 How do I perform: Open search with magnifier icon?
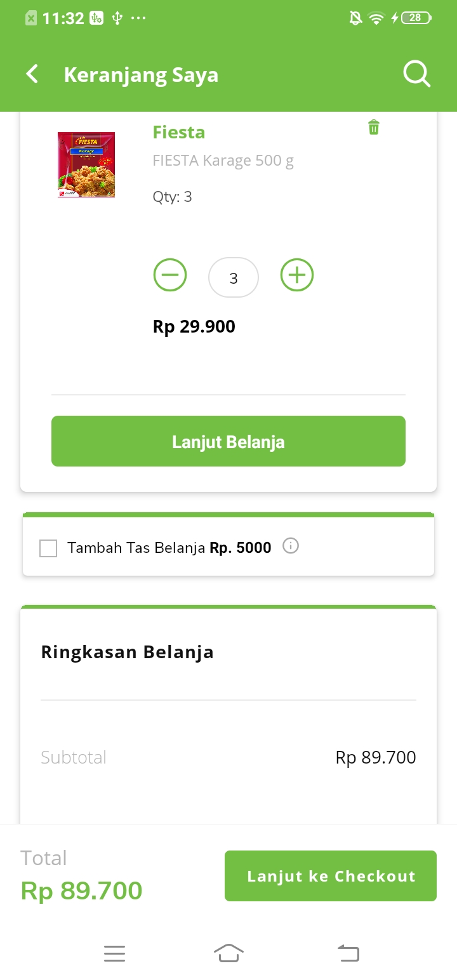click(x=417, y=74)
